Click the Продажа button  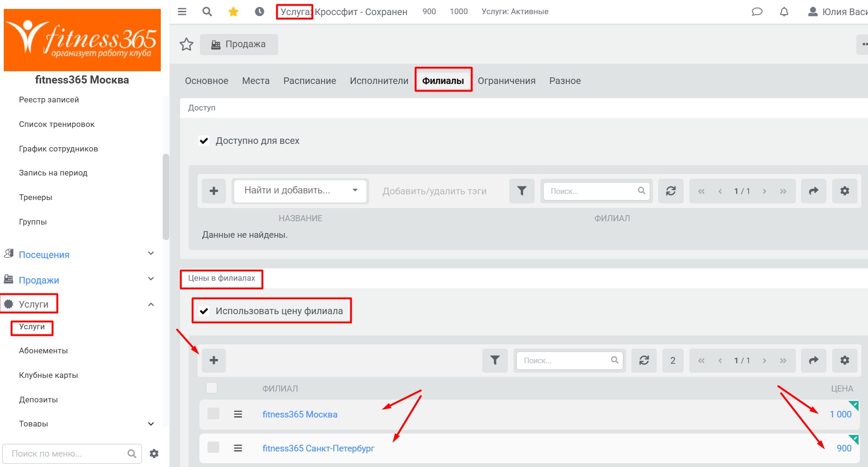pyautogui.click(x=239, y=44)
